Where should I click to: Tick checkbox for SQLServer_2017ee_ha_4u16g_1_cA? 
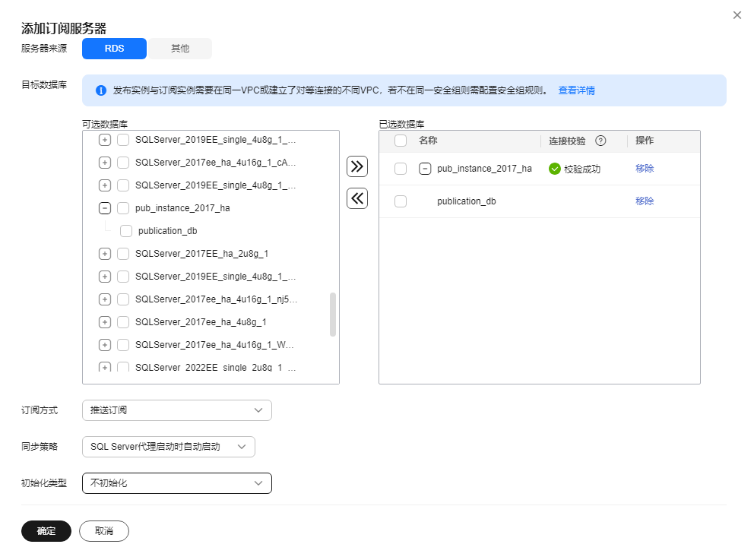[123, 163]
